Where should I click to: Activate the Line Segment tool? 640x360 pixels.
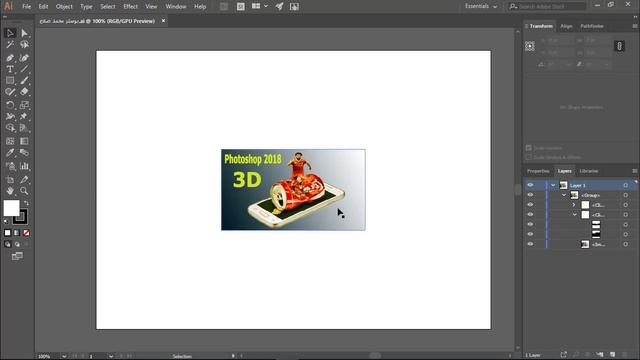(24, 69)
